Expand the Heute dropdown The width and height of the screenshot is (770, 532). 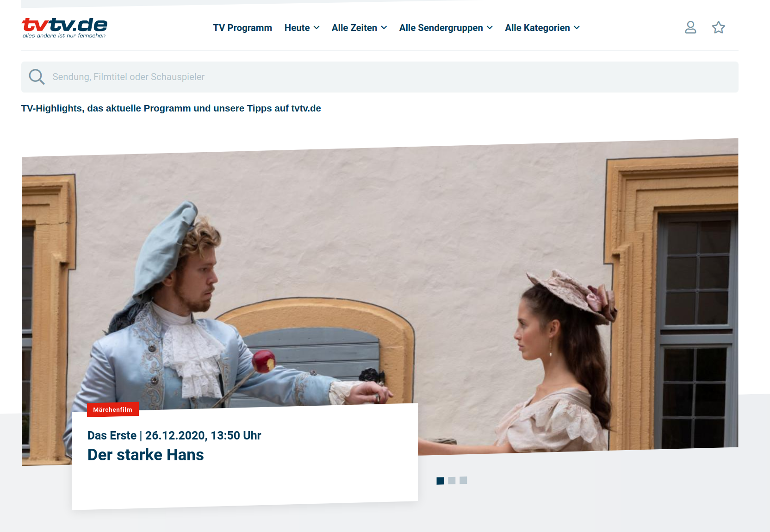(302, 28)
